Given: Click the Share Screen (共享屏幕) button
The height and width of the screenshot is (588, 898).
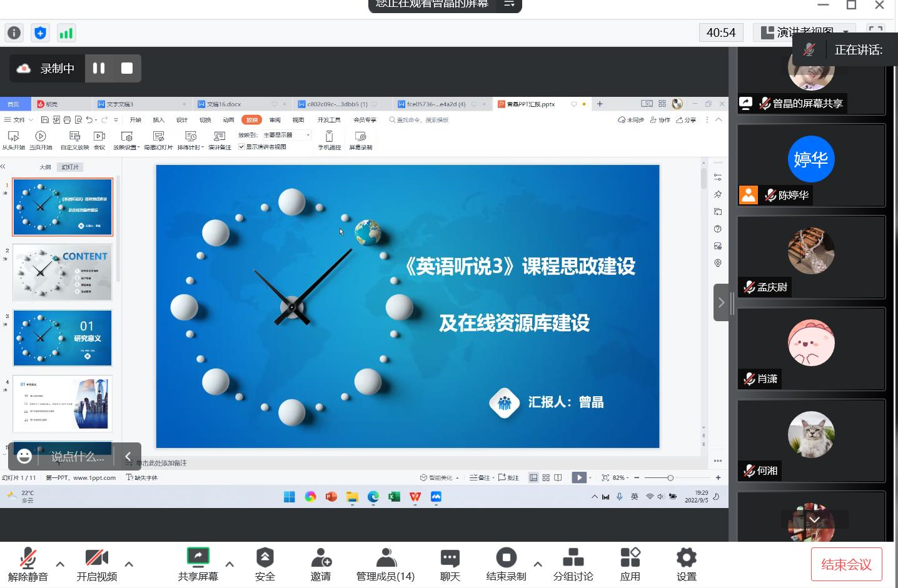Looking at the screenshot, I should [198, 557].
